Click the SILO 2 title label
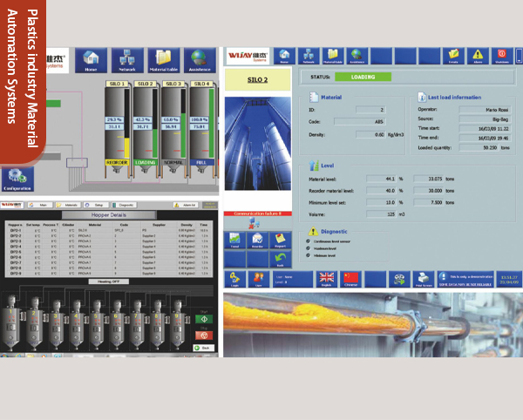 257,79
